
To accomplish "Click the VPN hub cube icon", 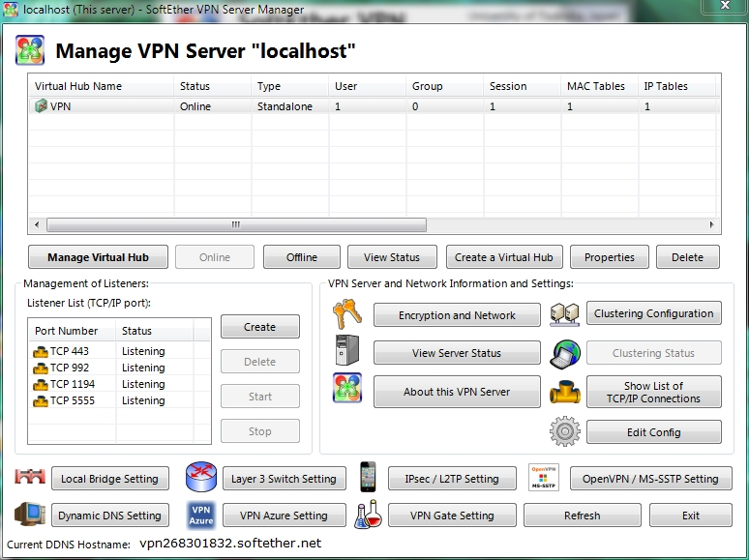I will (x=41, y=105).
